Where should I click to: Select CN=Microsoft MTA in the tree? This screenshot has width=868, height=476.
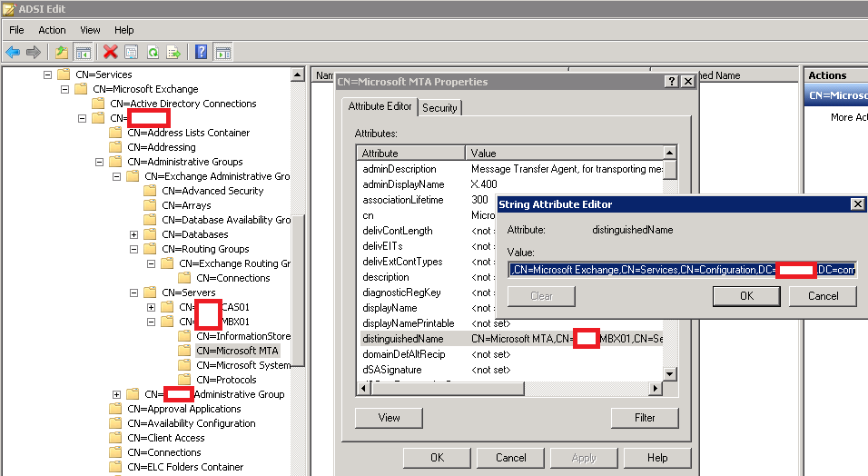[238, 351]
